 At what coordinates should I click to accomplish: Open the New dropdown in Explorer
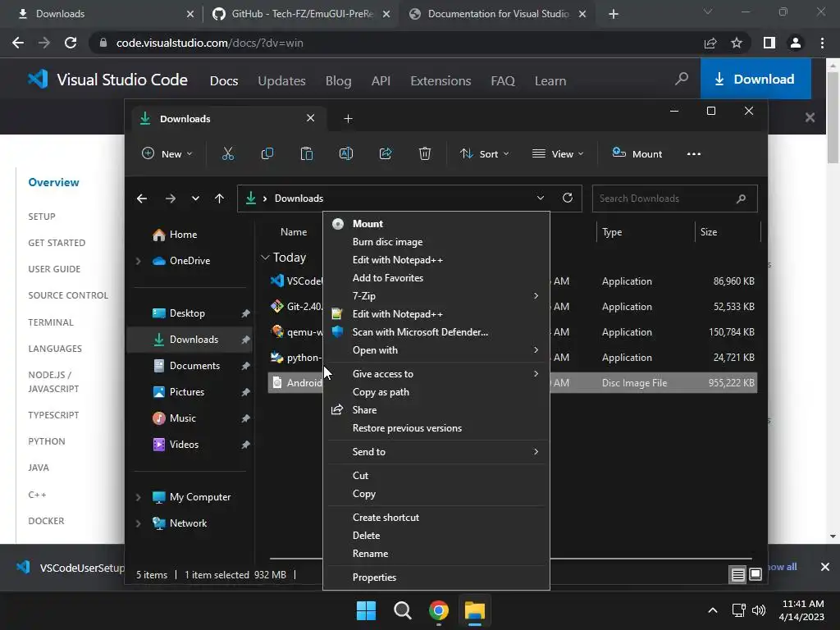[x=167, y=153]
